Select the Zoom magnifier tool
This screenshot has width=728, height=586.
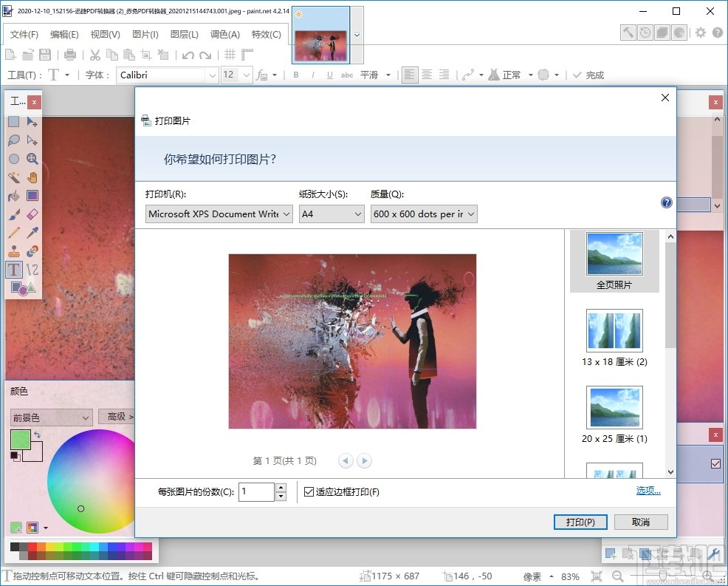[32, 159]
